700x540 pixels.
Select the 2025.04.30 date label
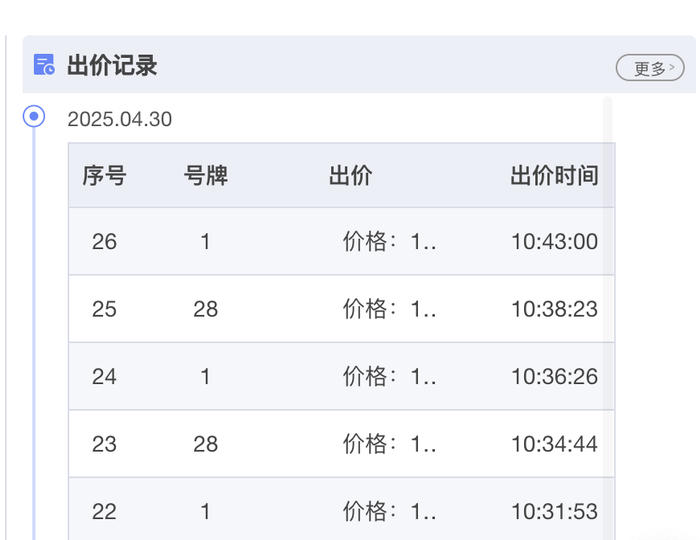click(119, 120)
